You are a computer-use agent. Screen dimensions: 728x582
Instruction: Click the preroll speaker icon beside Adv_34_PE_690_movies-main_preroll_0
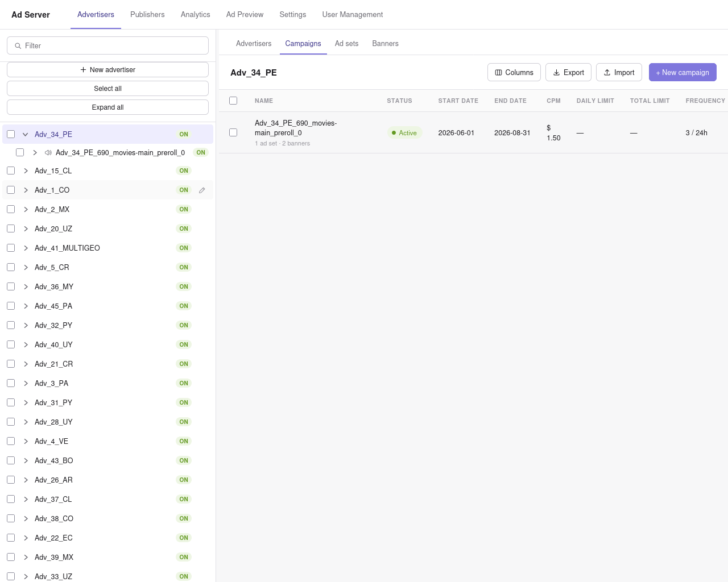click(48, 153)
